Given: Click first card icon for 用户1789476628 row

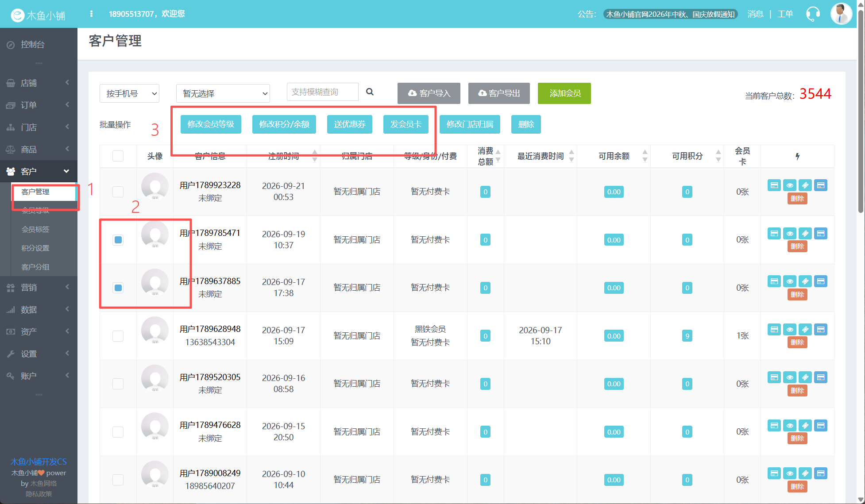Looking at the screenshot, I should tap(774, 426).
